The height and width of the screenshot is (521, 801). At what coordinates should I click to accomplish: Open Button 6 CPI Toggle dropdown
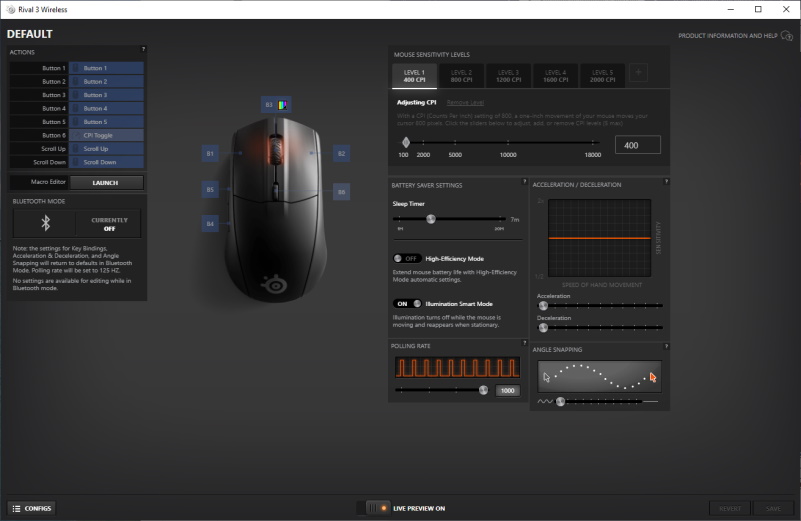click(x=106, y=135)
